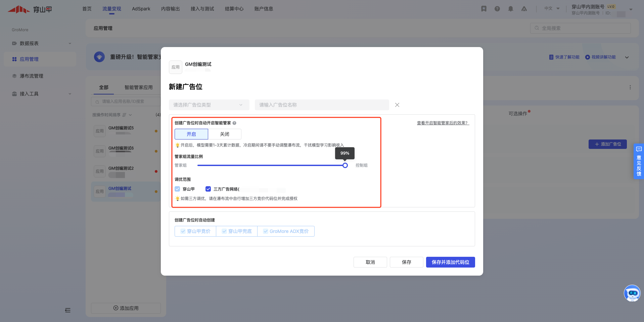Select the GM创编测试2 app in the list
This screenshot has height=322, width=644.
(x=126, y=171)
